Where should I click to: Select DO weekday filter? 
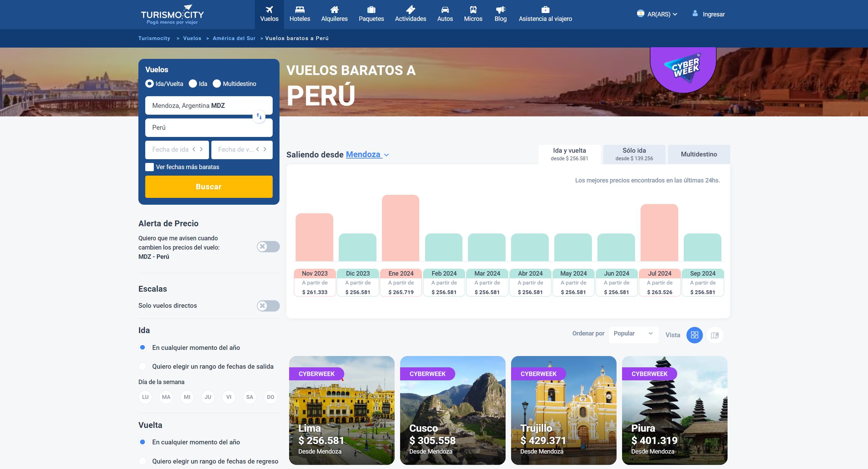tap(271, 397)
